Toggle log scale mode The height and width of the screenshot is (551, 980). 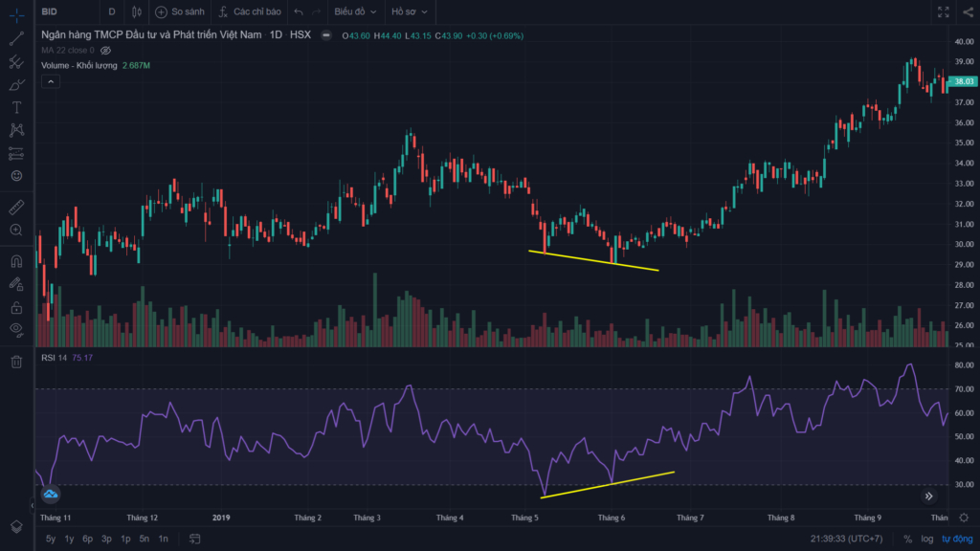pyautogui.click(x=926, y=540)
